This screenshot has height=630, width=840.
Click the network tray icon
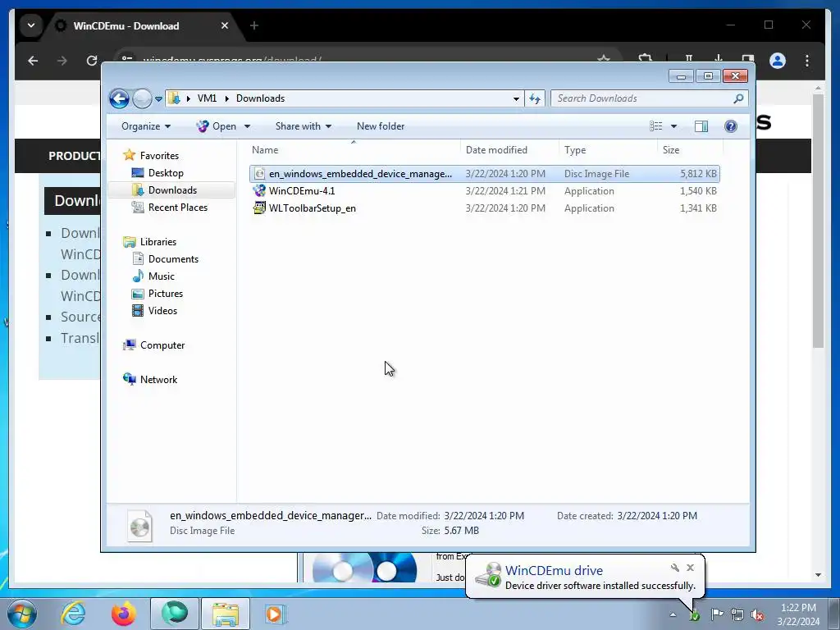point(737,615)
